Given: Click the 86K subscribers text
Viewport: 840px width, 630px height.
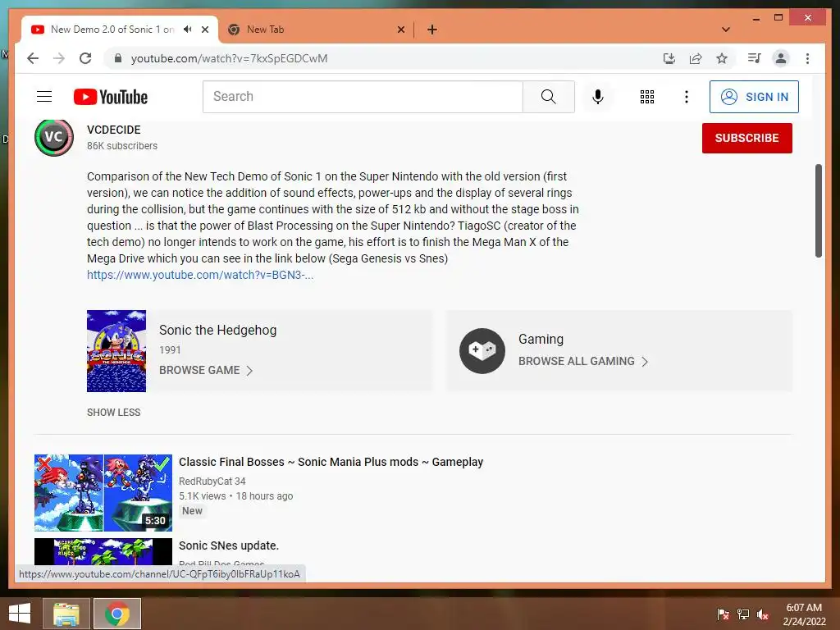Looking at the screenshot, I should [x=122, y=146].
